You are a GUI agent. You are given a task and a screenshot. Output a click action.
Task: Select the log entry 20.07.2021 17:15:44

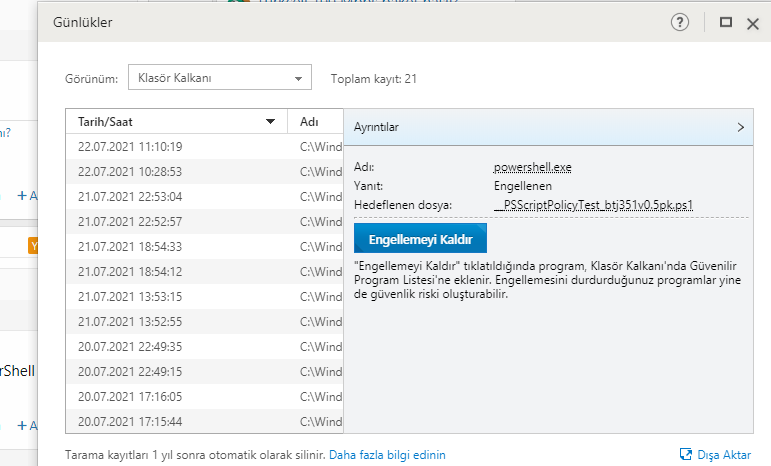pos(130,421)
